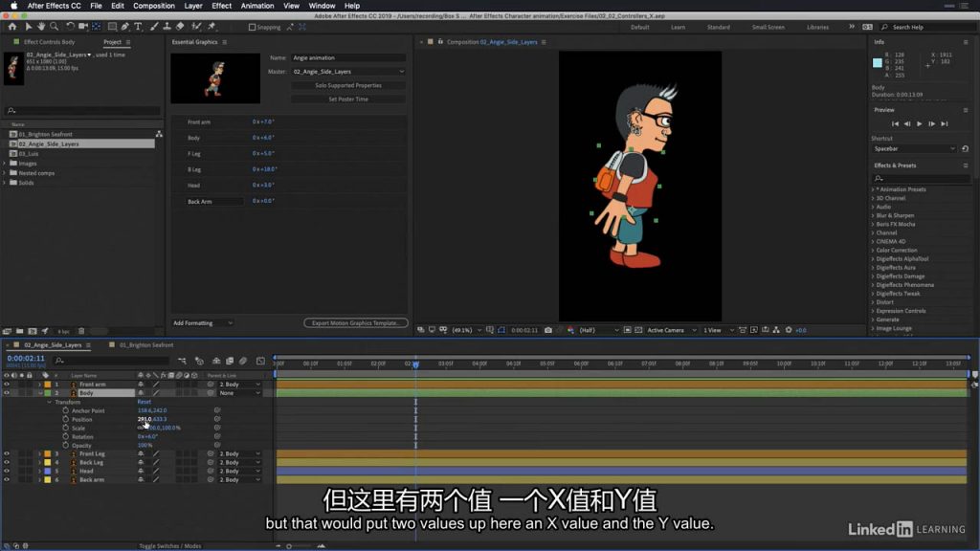The image size is (980, 551).
Task: Go to the Home screen icon
Action: click(12, 27)
